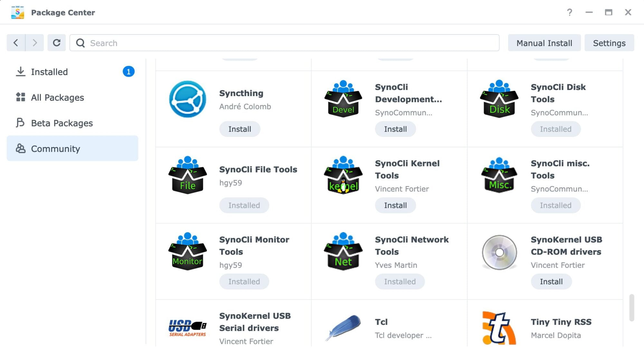Click into the package Search field

[x=283, y=43]
